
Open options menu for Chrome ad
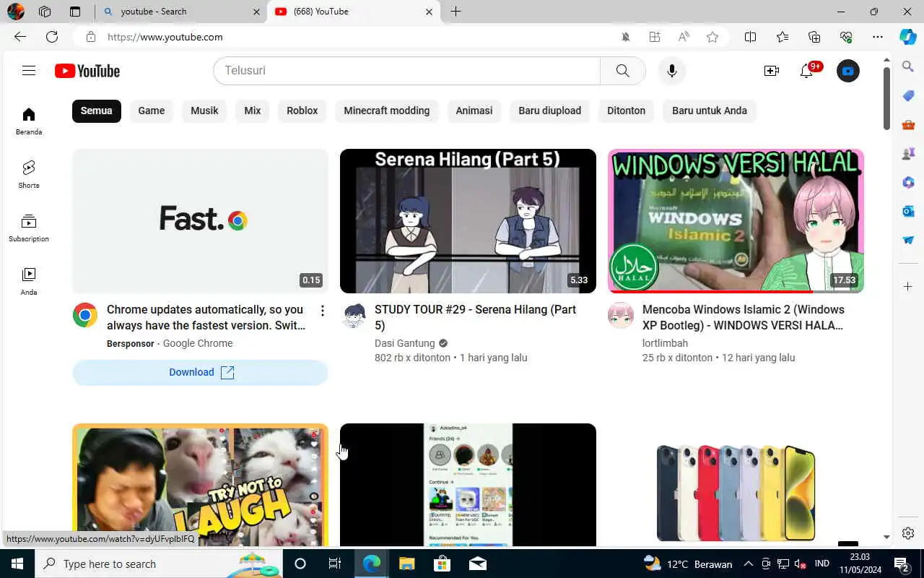[323, 311]
